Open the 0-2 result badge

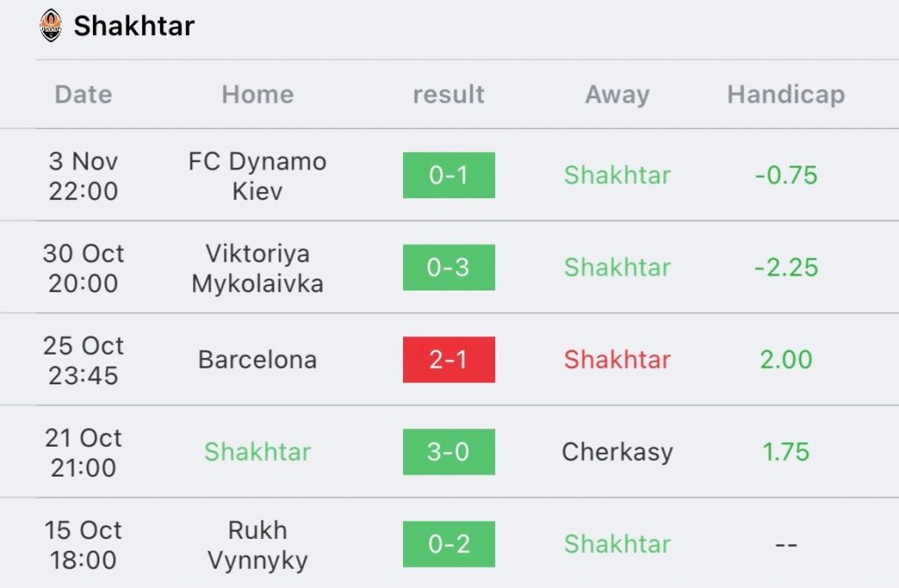click(449, 544)
